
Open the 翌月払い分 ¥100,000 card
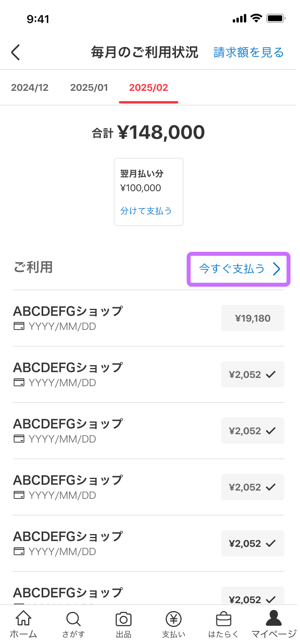pos(149,192)
